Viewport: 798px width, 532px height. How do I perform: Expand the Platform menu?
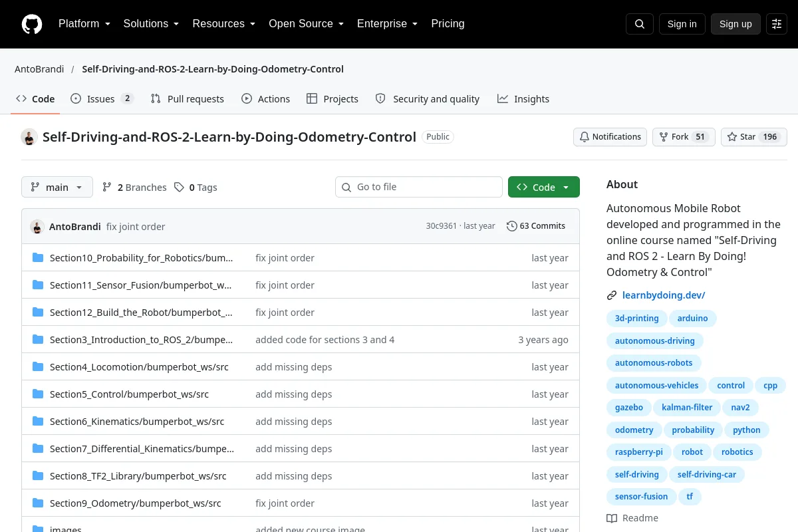click(84, 24)
